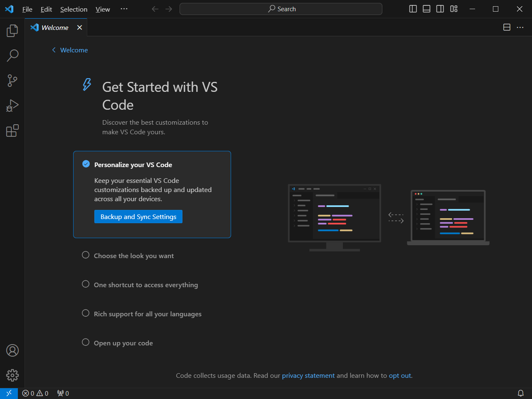Open the Edit menu
Screen dimensions: 532x399
pyautogui.click(x=46, y=9)
